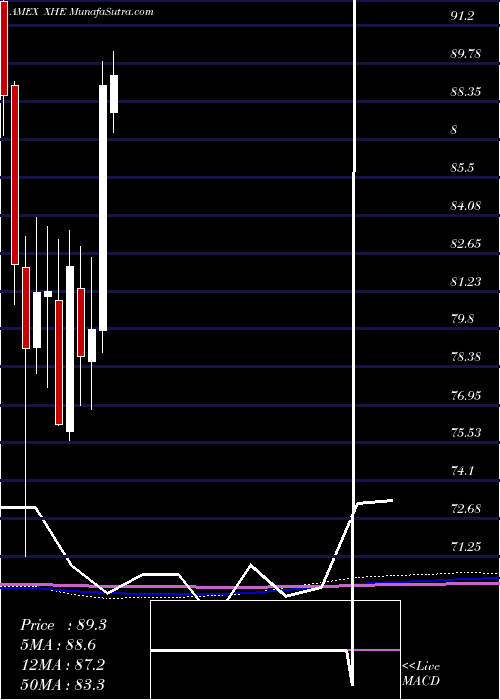Click the 76.95 price axis label

tap(466, 395)
